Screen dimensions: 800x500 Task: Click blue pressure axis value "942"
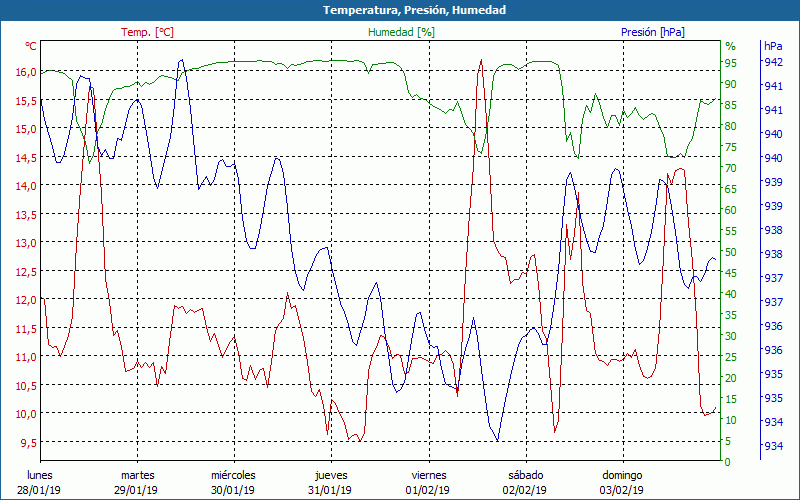click(773, 62)
